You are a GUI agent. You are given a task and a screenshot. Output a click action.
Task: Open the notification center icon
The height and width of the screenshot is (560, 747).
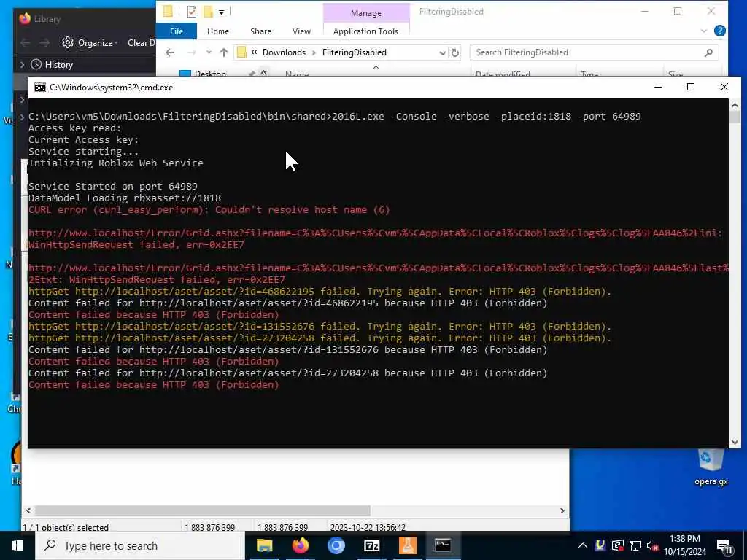tap(724, 546)
